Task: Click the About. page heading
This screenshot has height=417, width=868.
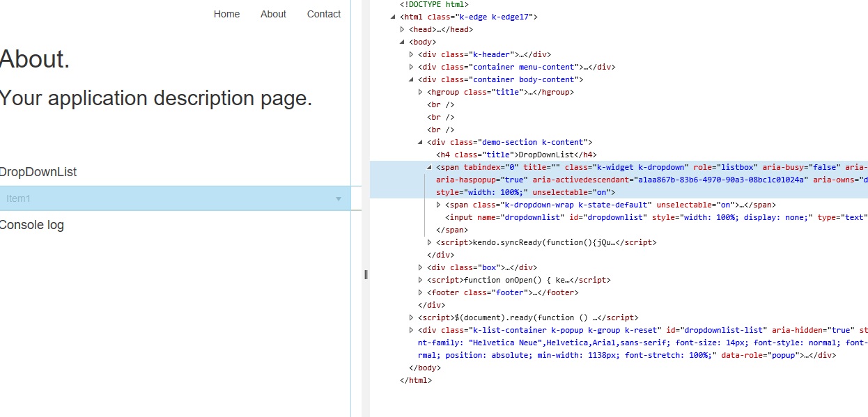Action: tap(35, 59)
